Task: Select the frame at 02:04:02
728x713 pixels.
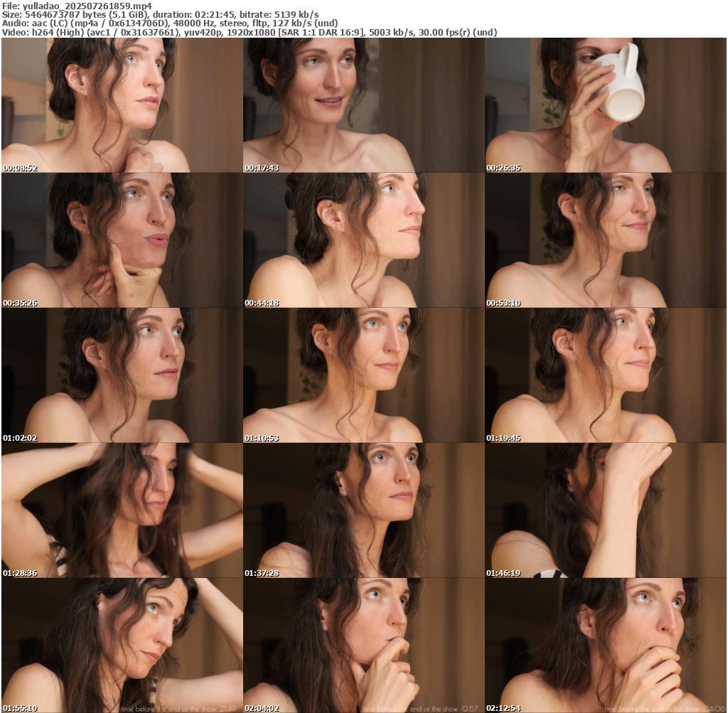Action: pos(363,645)
